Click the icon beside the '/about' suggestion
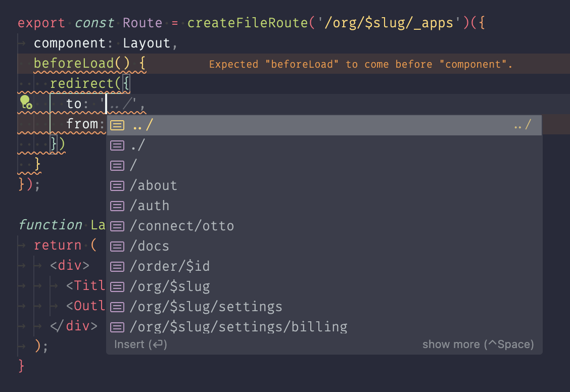The height and width of the screenshot is (392, 570). coord(117,186)
